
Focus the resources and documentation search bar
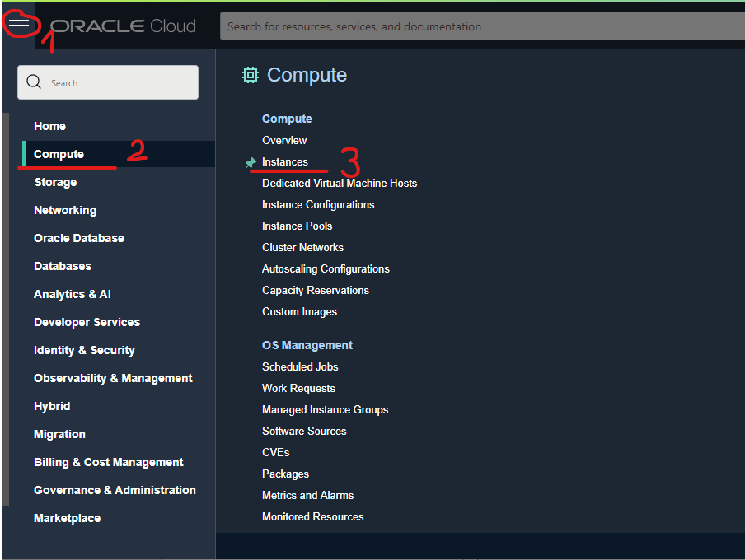[x=482, y=26]
